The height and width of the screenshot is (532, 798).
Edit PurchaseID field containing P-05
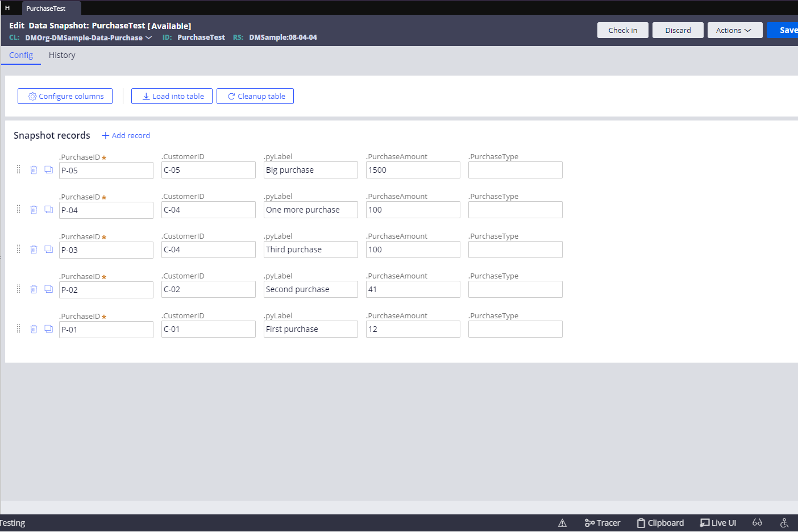106,171
